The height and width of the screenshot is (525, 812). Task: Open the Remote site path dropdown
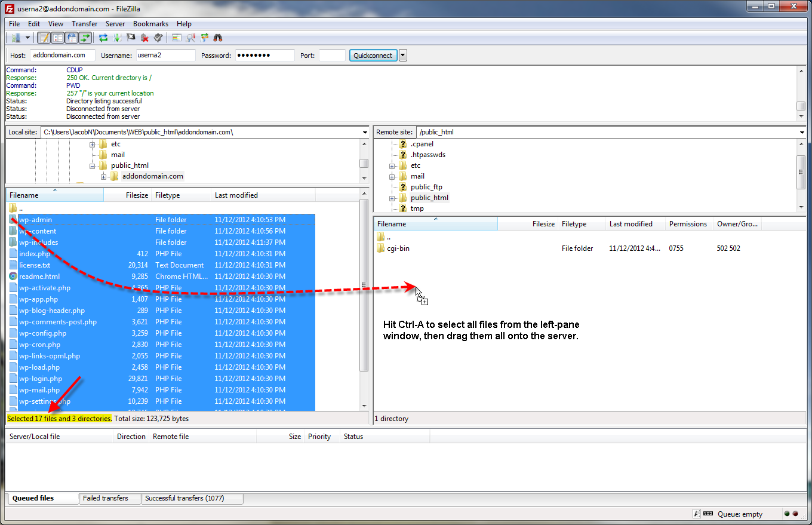tap(801, 132)
